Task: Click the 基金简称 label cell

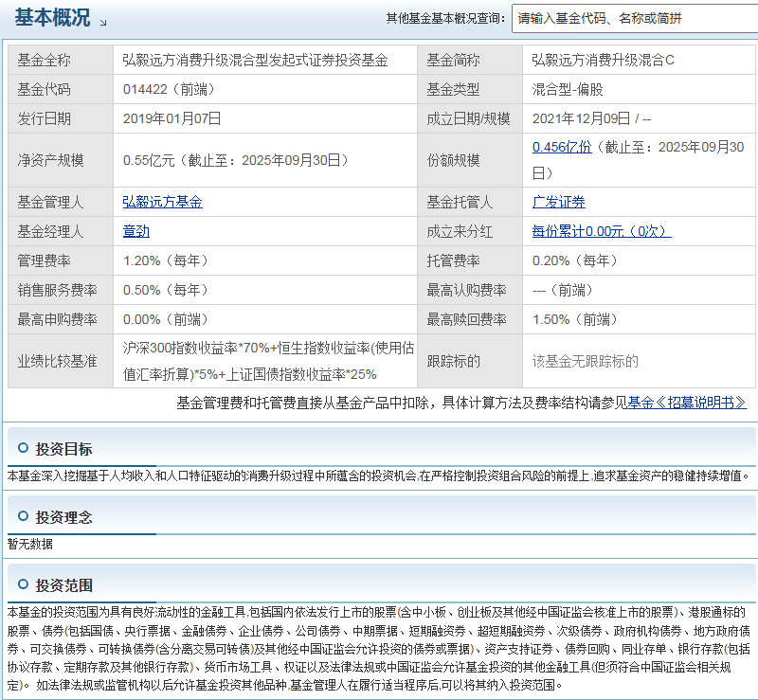Action: (x=469, y=60)
